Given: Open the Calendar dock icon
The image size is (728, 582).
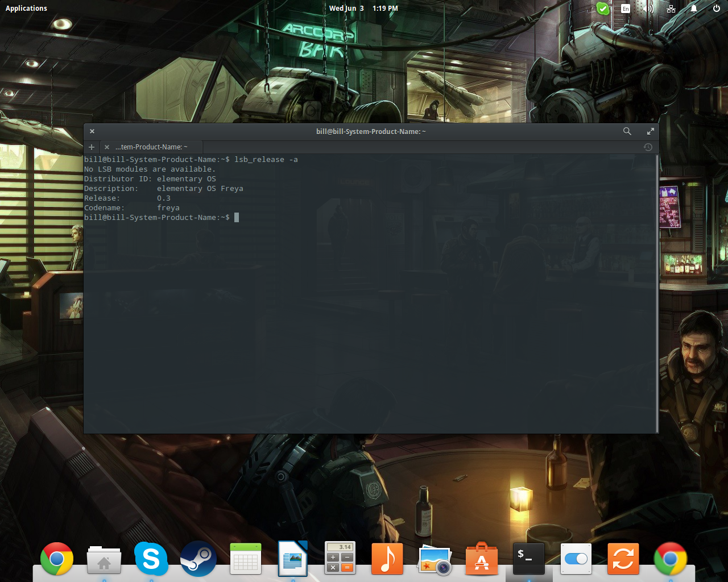Looking at the screenshot, I should coord(246,559).
